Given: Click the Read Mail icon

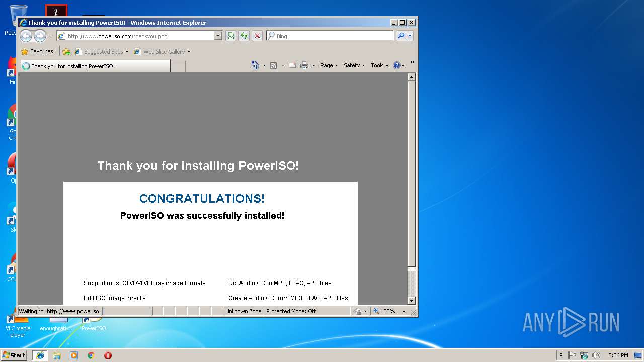Looking at the screenshot, I should pyautogui.click(x=292, y=65).
